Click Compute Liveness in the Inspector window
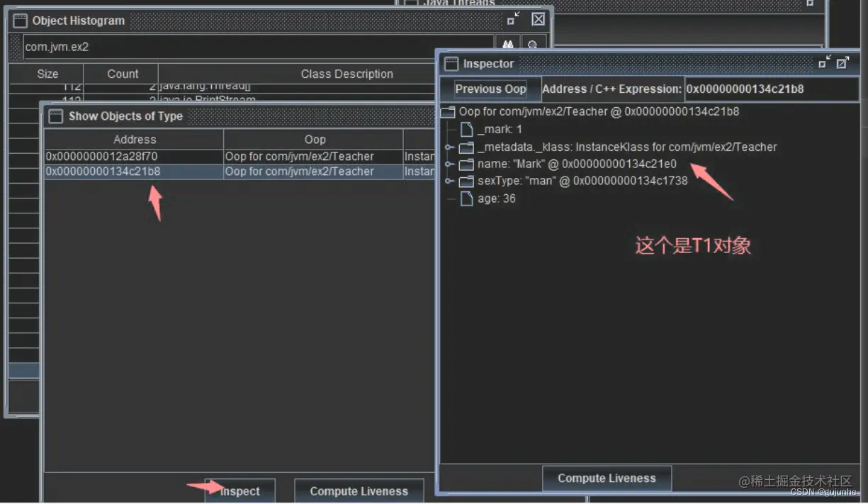 (x=607, y=478)
